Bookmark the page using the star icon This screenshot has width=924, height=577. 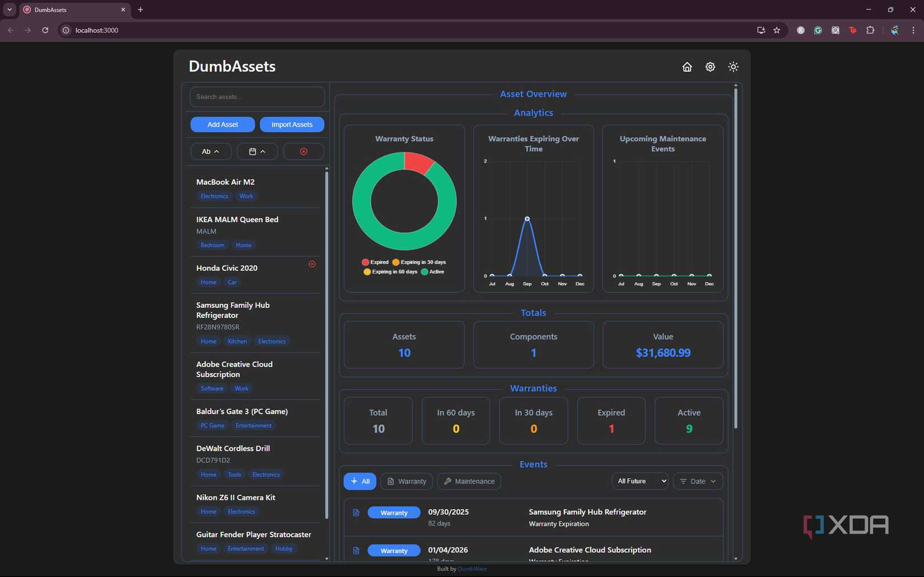(x=777, y=30)
